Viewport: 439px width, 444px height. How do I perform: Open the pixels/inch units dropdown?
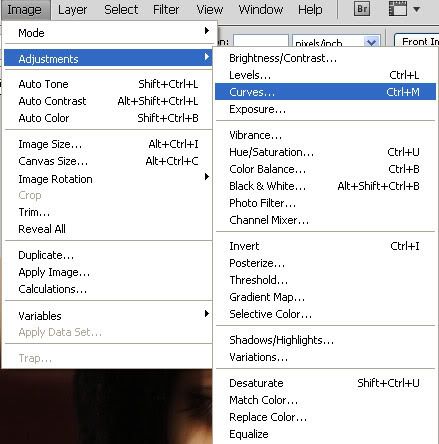tap(336, 42)
